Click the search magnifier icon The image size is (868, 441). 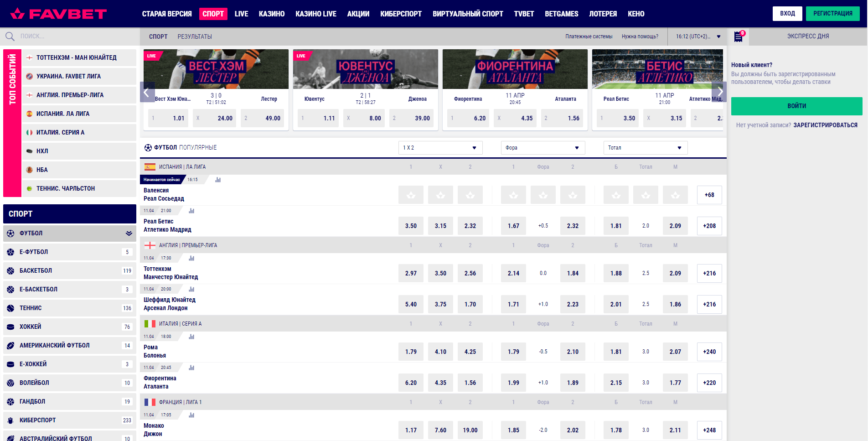10,36
